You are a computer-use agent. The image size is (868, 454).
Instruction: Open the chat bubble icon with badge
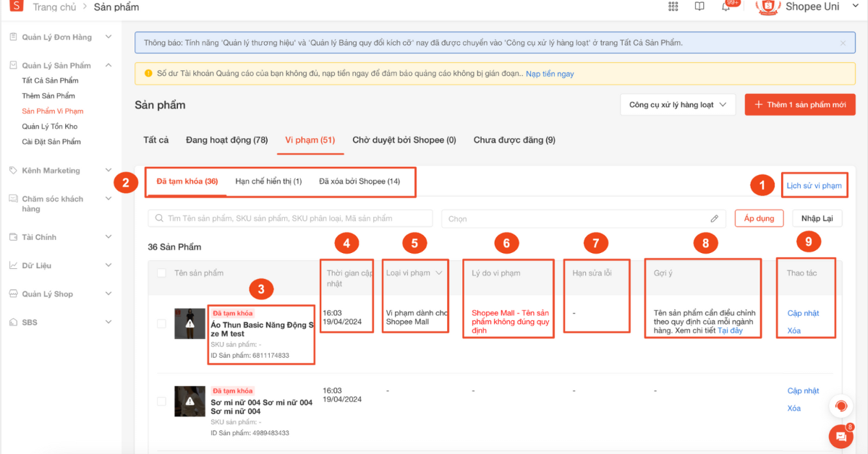(x=841, y=436)
